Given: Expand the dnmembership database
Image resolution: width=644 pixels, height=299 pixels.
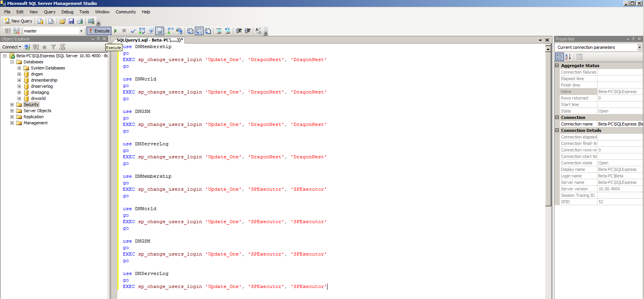Looking at the screenshot, I should (x=19, y=80).
